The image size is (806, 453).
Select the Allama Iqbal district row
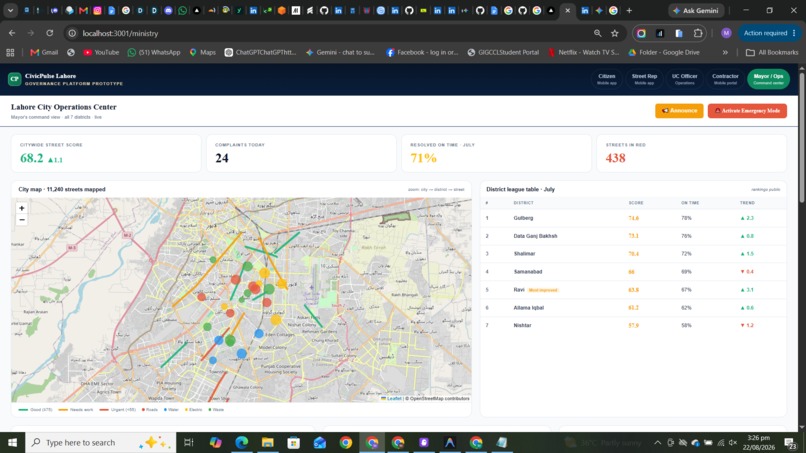(x=633, y=307)
